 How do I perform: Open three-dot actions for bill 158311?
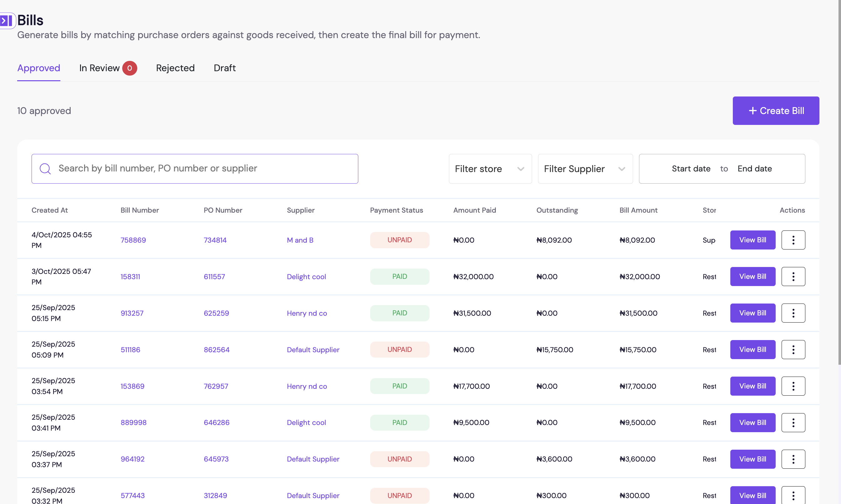793,276
